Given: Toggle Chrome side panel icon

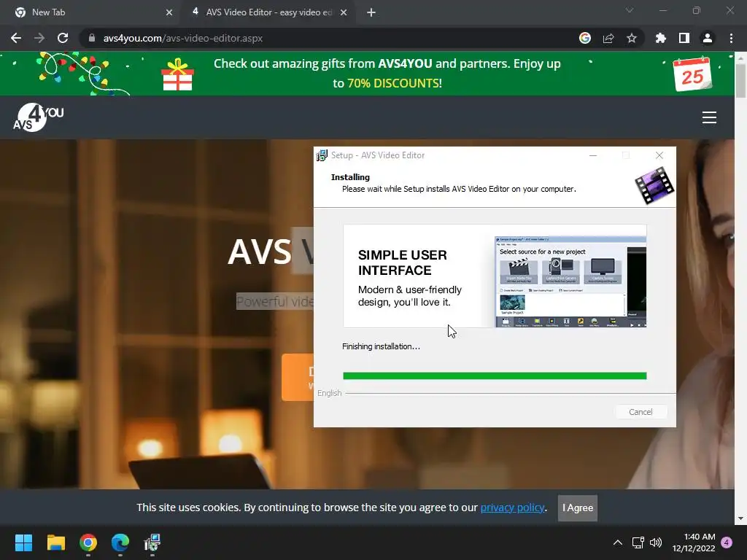Looking at the screenshot, I should [684, 38].
